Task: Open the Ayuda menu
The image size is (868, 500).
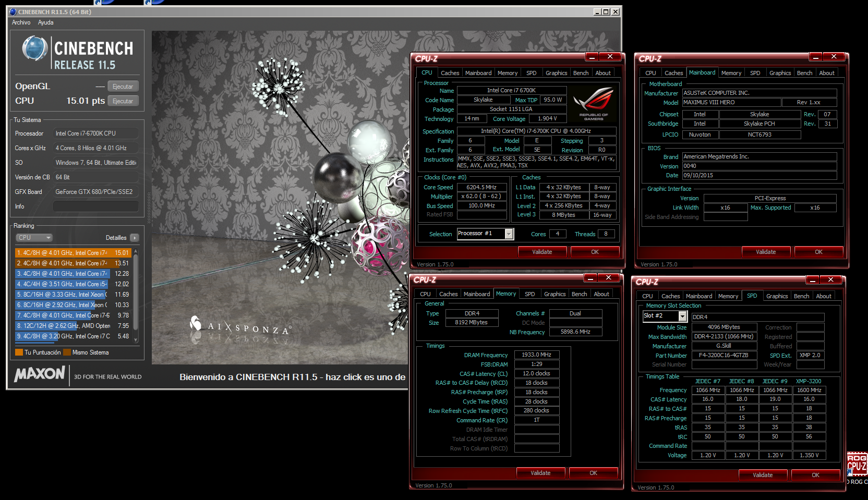Action: tap(46, 22)
